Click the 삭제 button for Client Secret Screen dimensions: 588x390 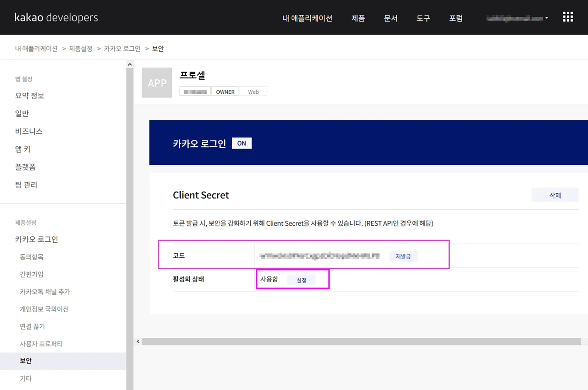pos(555,195)
